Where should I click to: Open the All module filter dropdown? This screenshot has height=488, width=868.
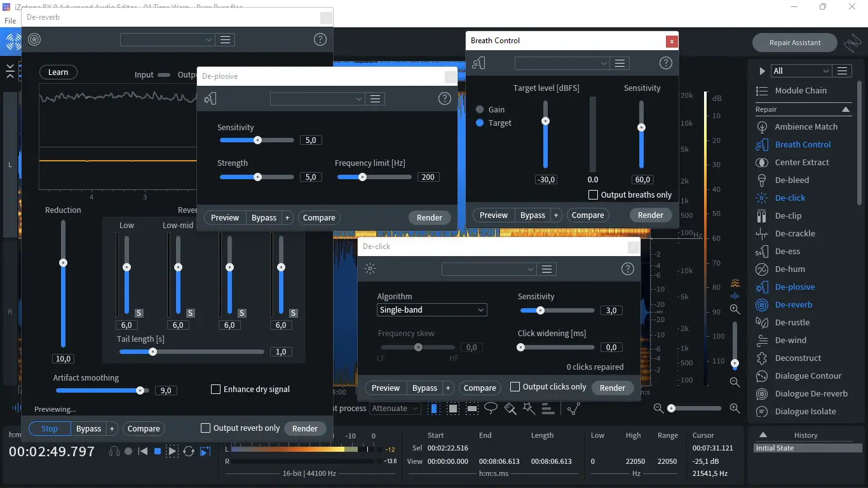point(801,71)
